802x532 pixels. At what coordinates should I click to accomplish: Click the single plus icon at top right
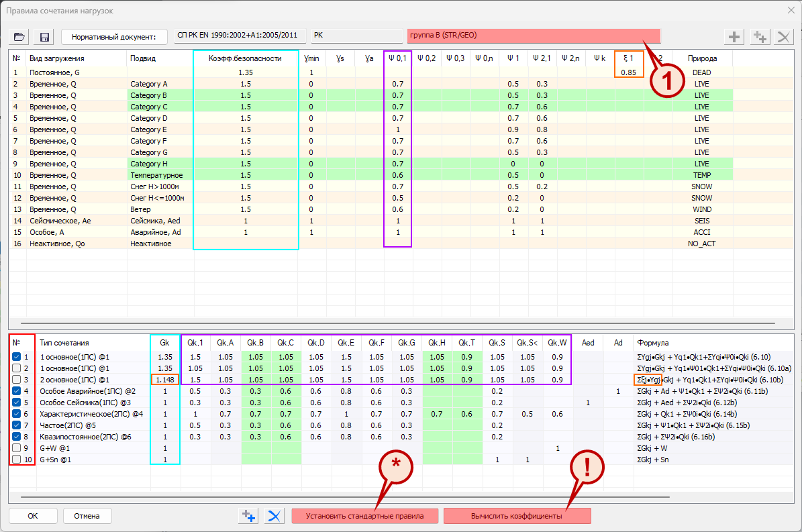click(x=736, y=37)
